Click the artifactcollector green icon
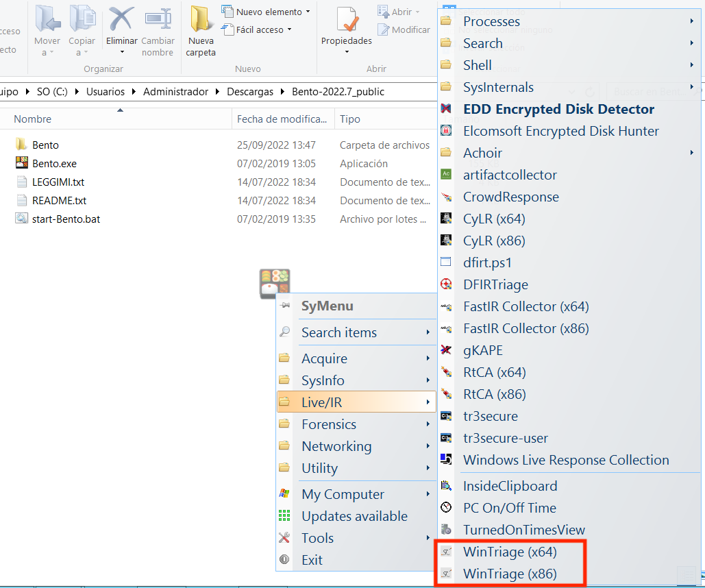The image size is (705, 588). pyautogui.click(x=446, y=174)
